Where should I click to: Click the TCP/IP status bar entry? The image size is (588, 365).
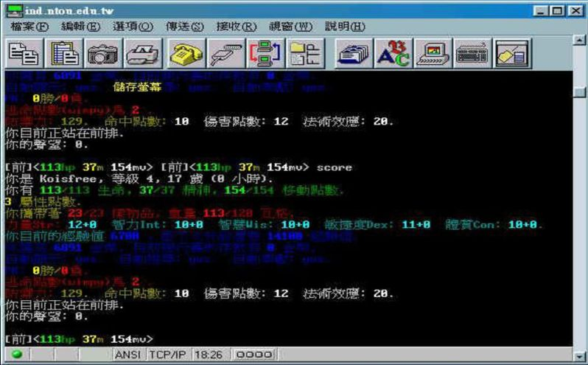tap(167, 355)
